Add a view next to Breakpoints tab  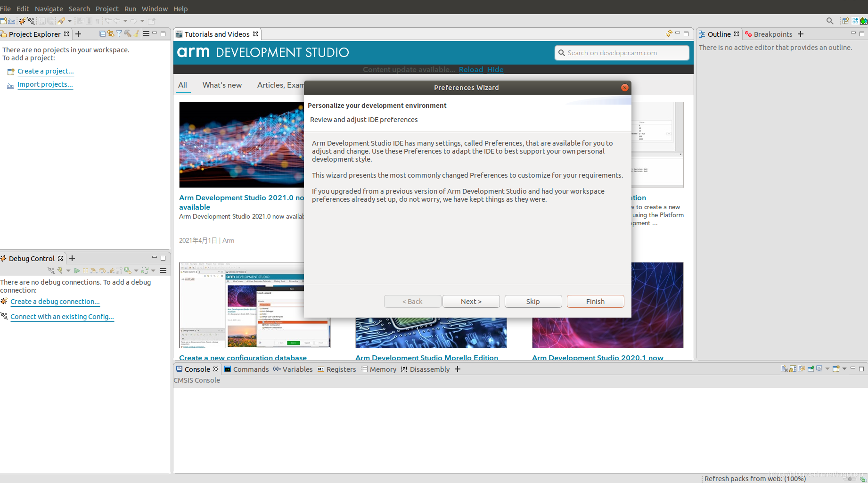[x=801, y=34]
